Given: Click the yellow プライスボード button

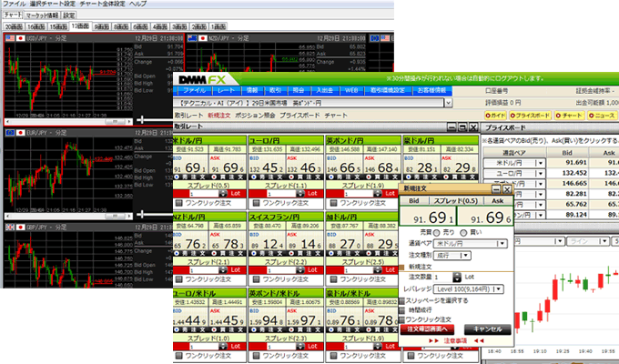Looking at the screenshot, I should click(x=530, y=116).
